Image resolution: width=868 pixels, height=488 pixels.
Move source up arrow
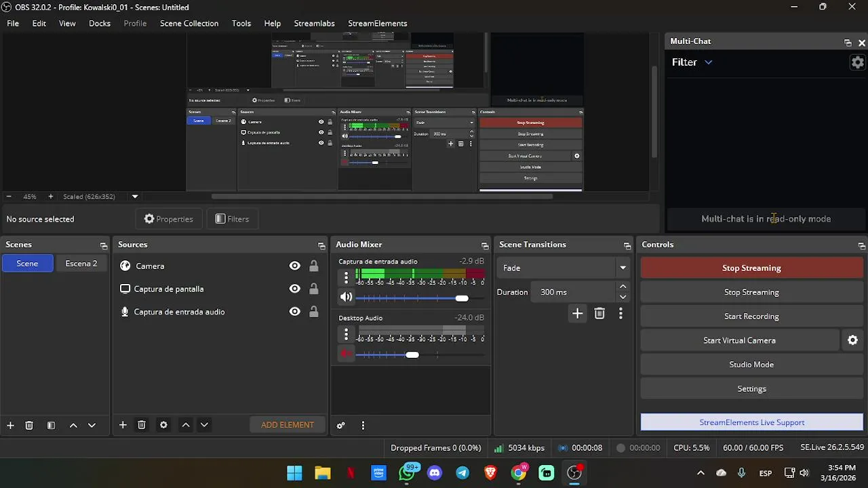(186, 425)
